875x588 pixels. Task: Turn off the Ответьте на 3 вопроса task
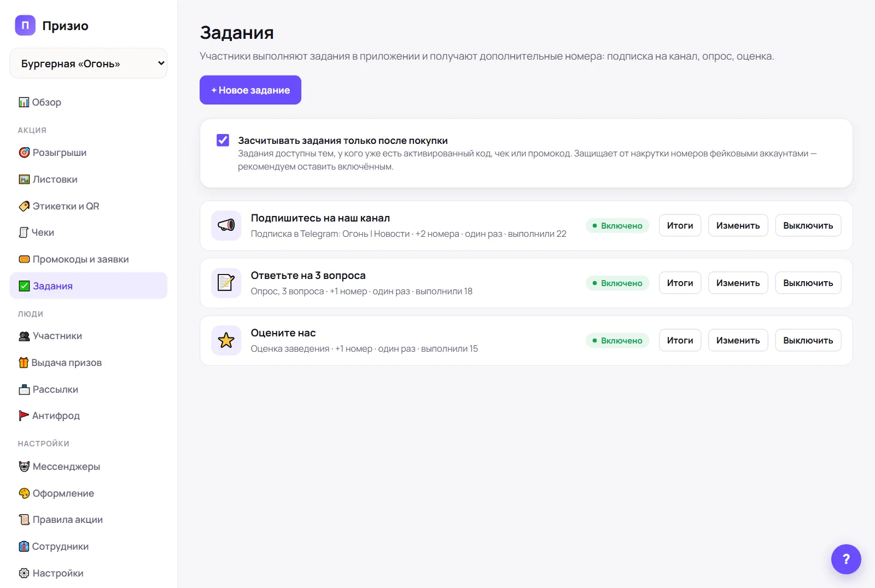point(808,283)
